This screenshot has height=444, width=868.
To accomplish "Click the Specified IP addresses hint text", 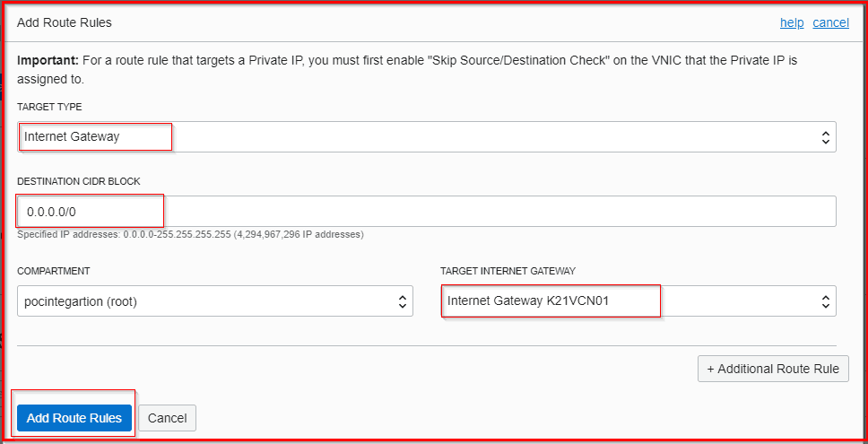I will (x=190, y=235).
